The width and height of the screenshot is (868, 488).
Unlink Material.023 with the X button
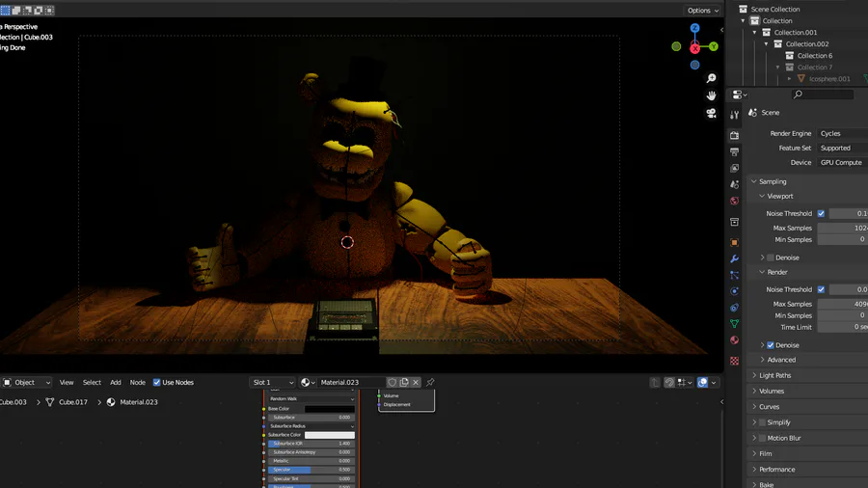pos(416,382)
